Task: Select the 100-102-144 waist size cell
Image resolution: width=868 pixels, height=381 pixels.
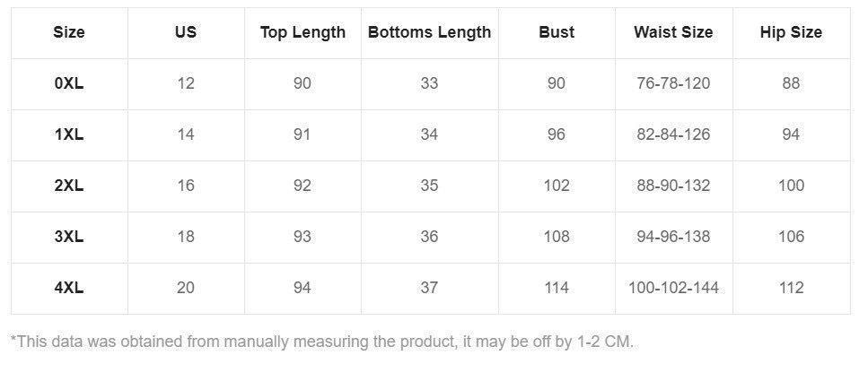Action: point(673,288)
